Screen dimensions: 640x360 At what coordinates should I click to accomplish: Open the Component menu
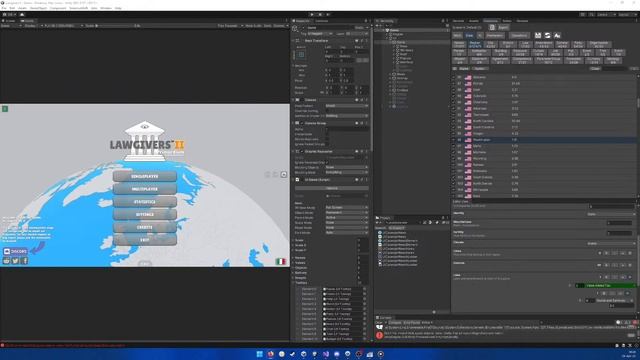click(x=58, y=8)
